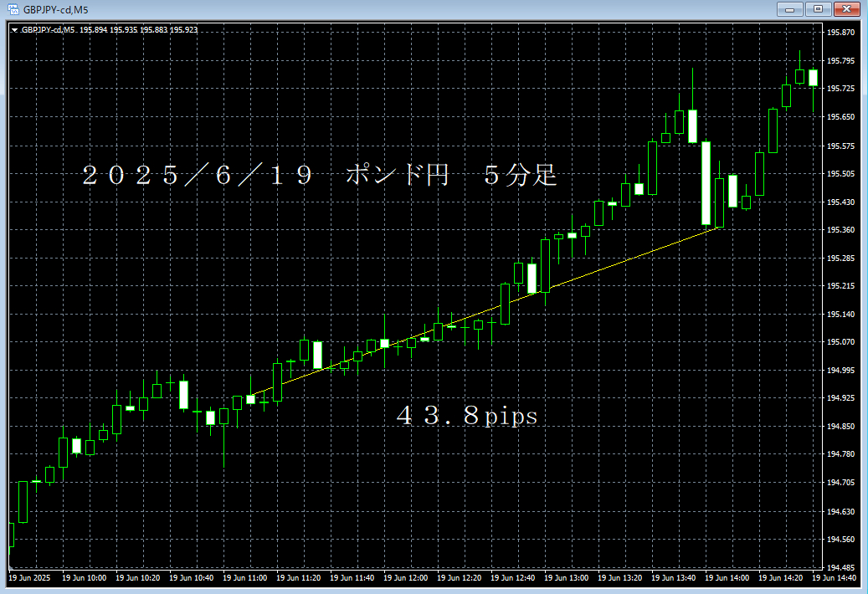Click the '19 Jun 12:20' time axis label
The height and width of the screenshot is (594, 868).
tap(459, 578)
